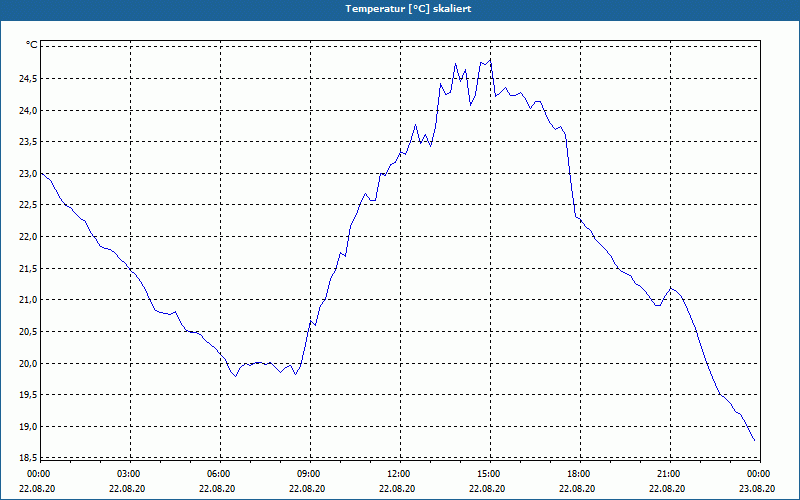Click the 22.08.20 date under 15:00
Viewport: 800px width, 500px height.
tap(487, 488)
